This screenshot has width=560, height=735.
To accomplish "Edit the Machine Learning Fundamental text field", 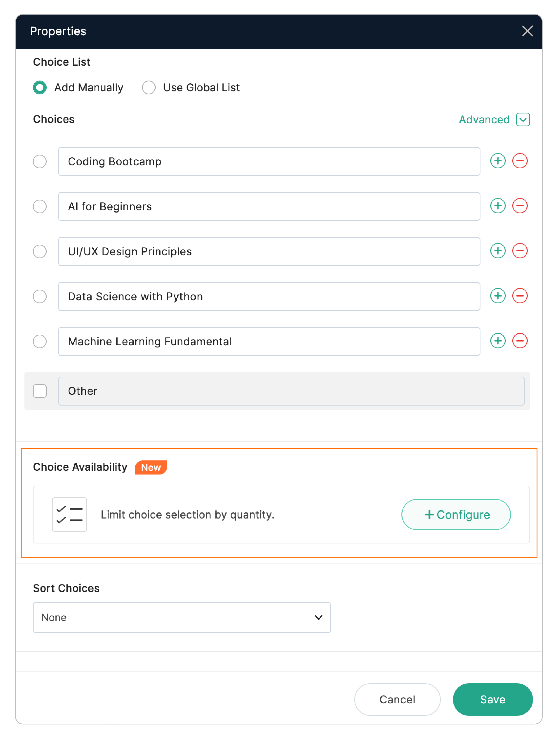I will pyautogui.click(x=269, y=341).
